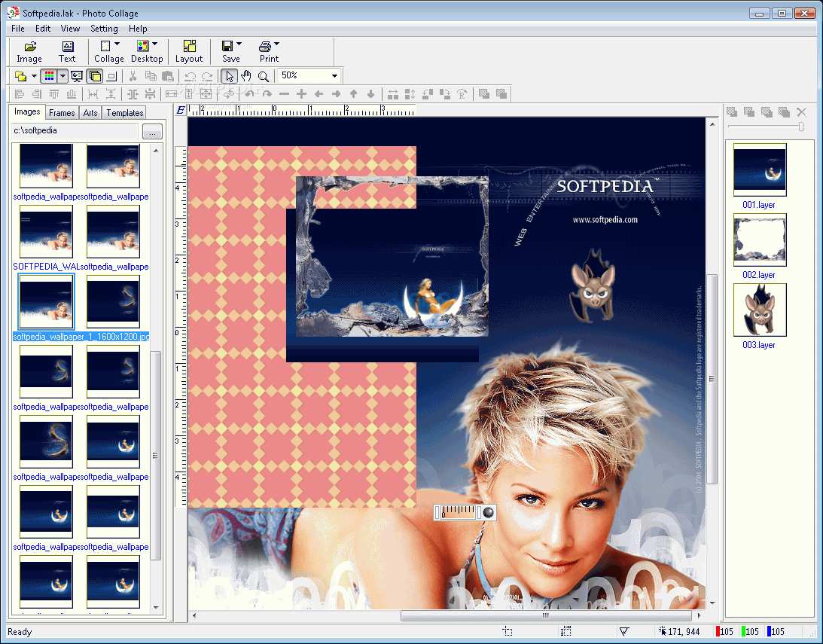This screenshot has height=644, width=823.
Task: Open the Setting menu
Action: [104, 29]
